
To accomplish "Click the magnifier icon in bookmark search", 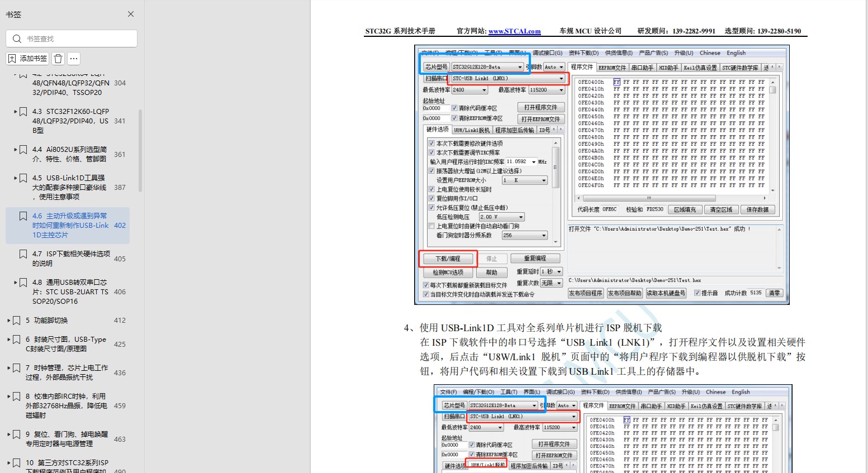I will coord(17,39).
